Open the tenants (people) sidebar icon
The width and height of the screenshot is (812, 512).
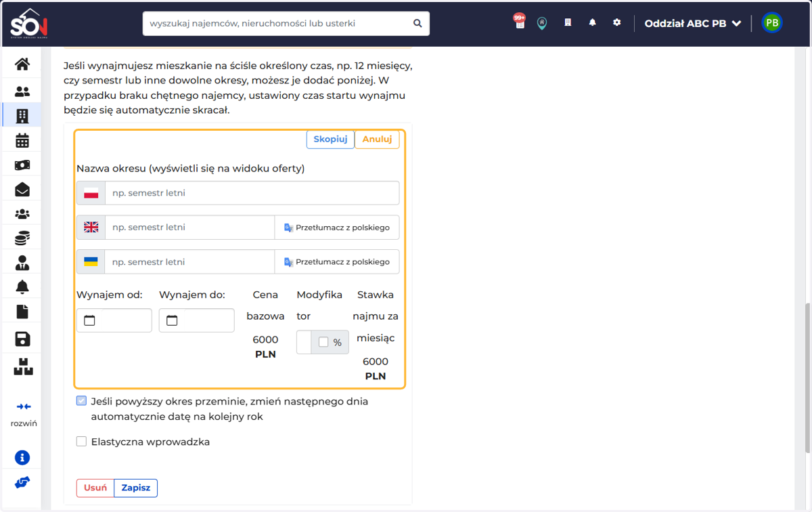point(22,91)
